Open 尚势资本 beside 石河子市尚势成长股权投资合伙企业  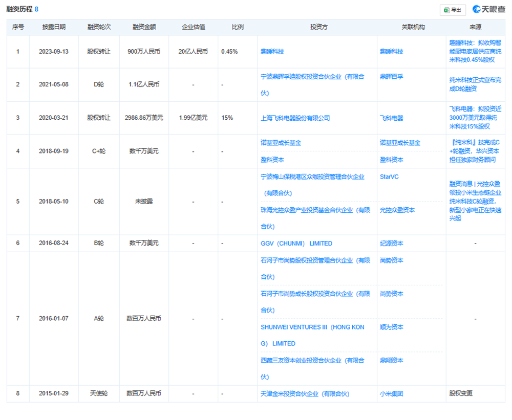(392, 294)
